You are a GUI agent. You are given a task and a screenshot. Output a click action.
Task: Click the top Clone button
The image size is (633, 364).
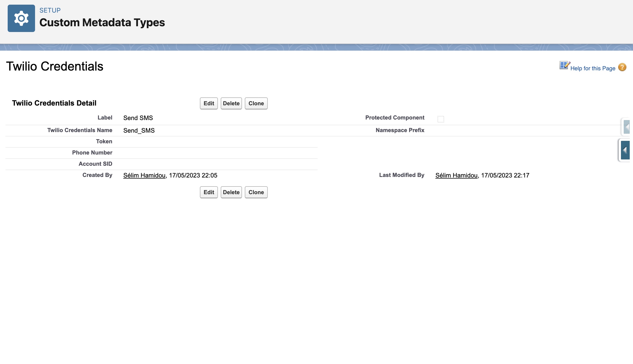click(256, 103)
